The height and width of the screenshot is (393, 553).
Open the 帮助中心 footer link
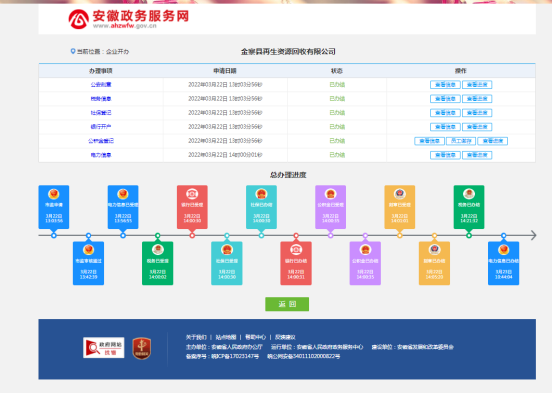255,337
